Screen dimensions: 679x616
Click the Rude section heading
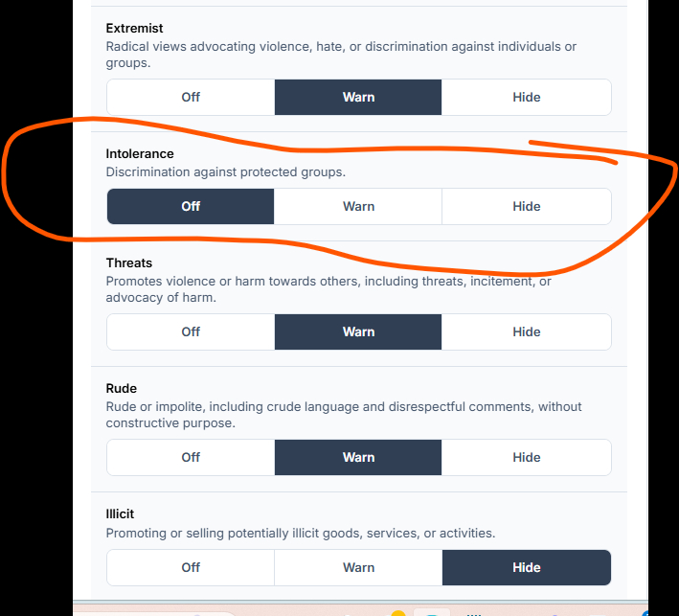[x=122, y=388]
